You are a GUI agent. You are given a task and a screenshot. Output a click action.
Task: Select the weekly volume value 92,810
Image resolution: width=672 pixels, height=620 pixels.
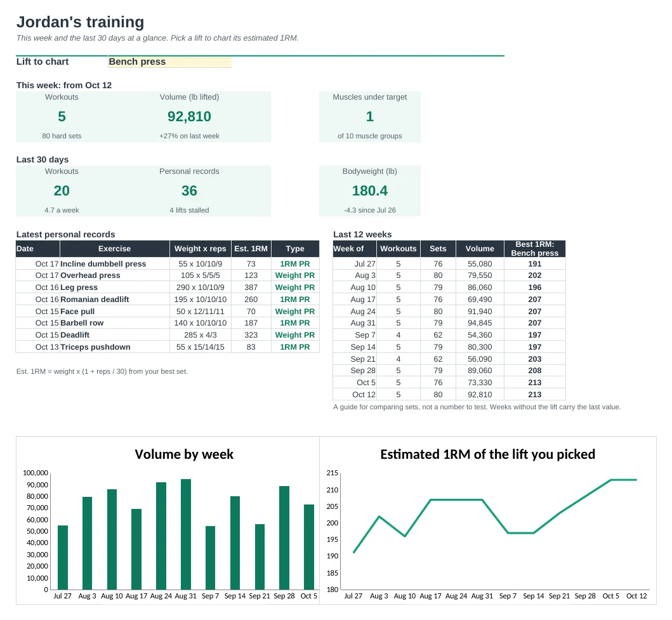click(190, 117)
